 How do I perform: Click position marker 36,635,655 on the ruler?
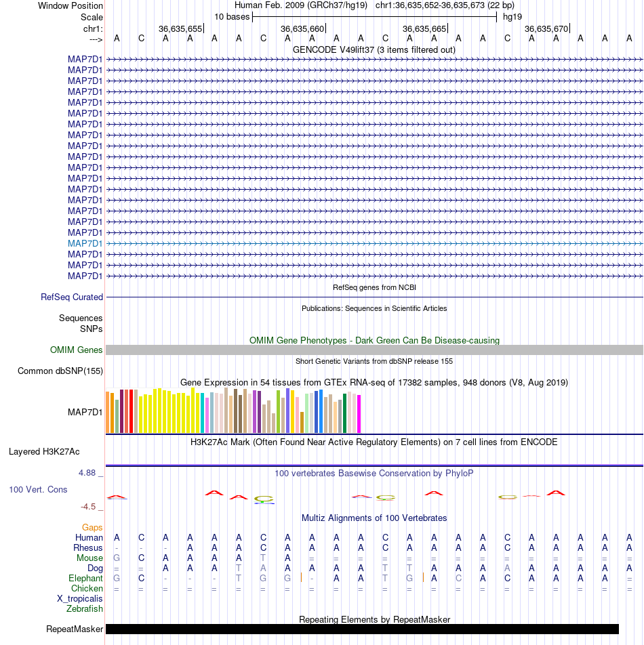click(180, 28)
